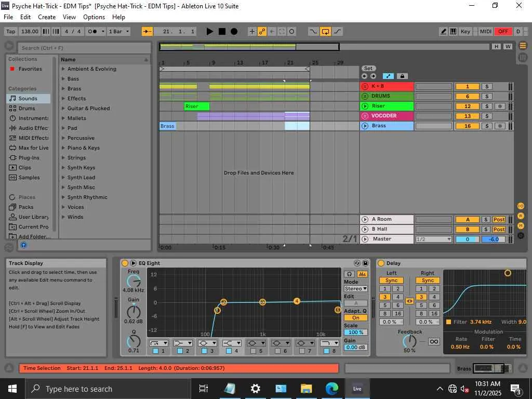Toggle Delay stereo link button

pos(409,301)
